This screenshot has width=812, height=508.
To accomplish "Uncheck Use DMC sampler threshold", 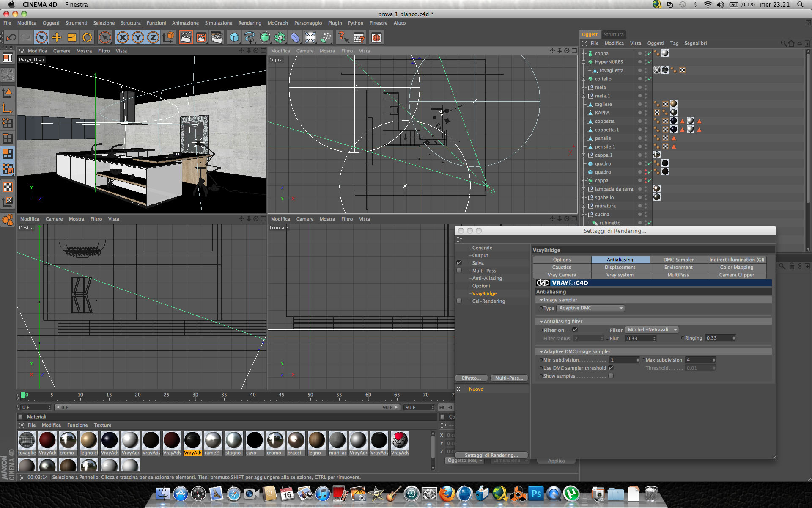I will tap(611, 368).
